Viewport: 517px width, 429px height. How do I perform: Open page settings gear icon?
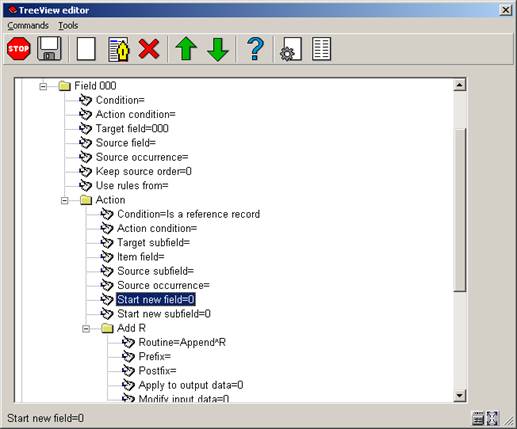(x=291, y=49)
